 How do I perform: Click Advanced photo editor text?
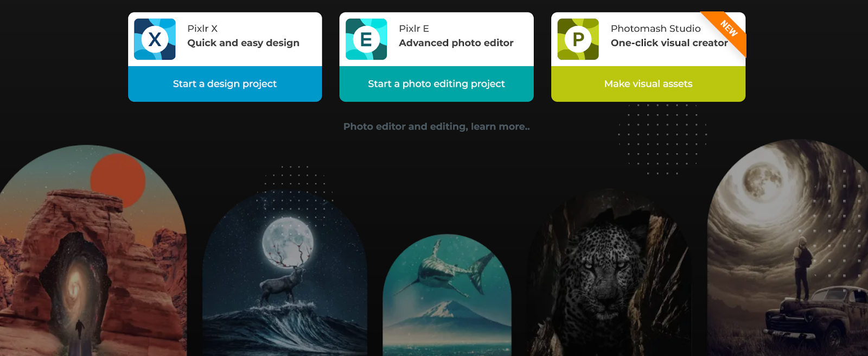[456, 43]
